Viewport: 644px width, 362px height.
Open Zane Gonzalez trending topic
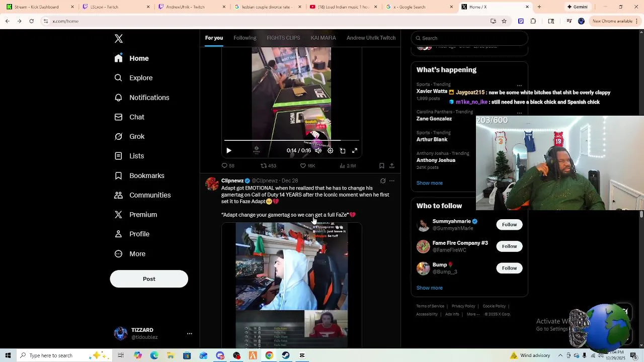(434, 119)
